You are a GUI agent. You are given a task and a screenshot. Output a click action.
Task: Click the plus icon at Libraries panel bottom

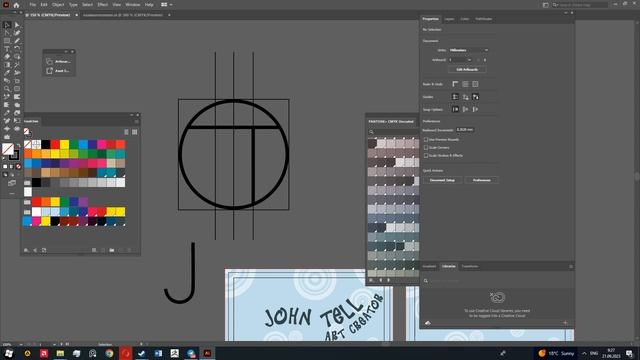(565, 323)
